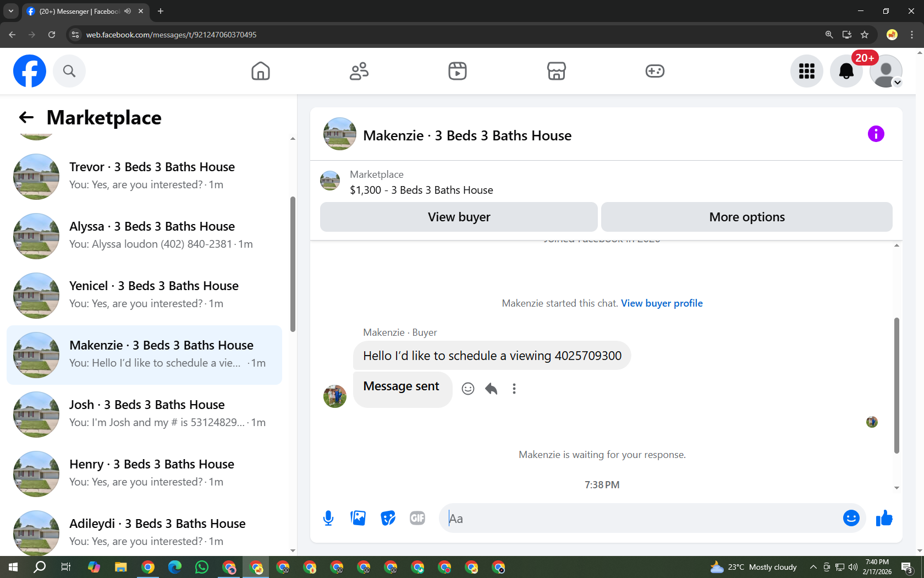The width and height of the screenshot is (924, 578).
Task: Open the browser zoom magnifier icon
Action: tap(829, 35)
